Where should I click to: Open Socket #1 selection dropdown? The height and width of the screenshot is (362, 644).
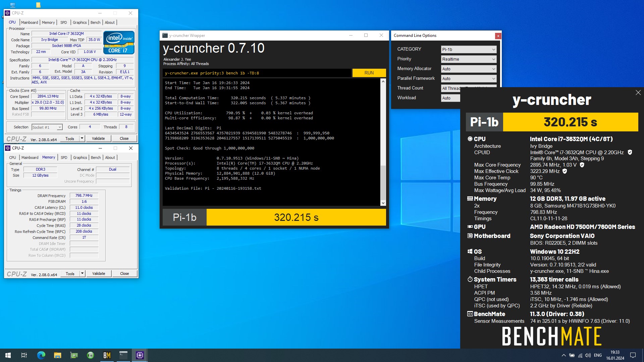pos(47,127)
